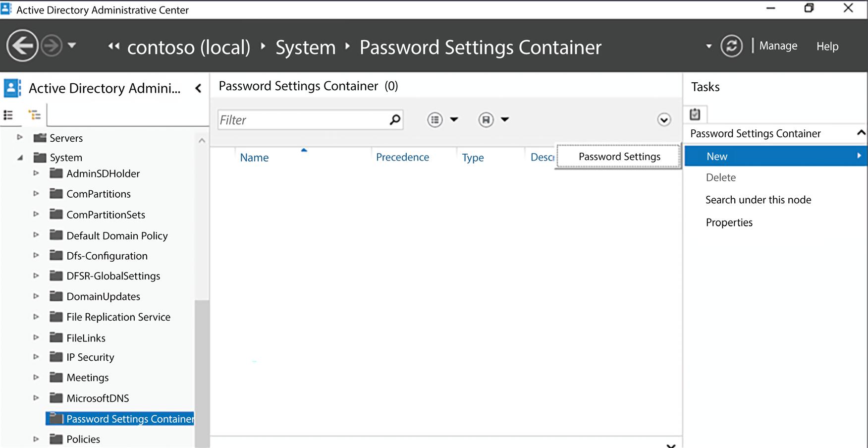Screen dimensions: 868x448
Task: Sort by Precedence column
Action: [402, 157]
